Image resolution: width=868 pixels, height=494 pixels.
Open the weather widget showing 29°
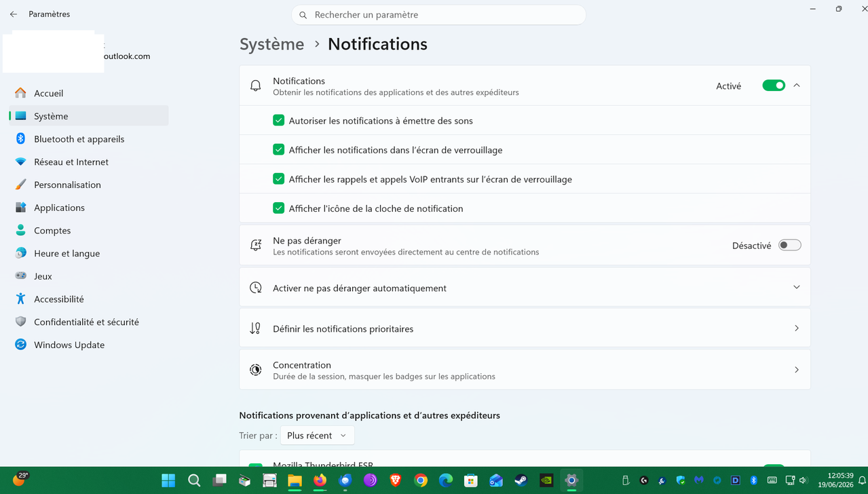coord(20,480)
